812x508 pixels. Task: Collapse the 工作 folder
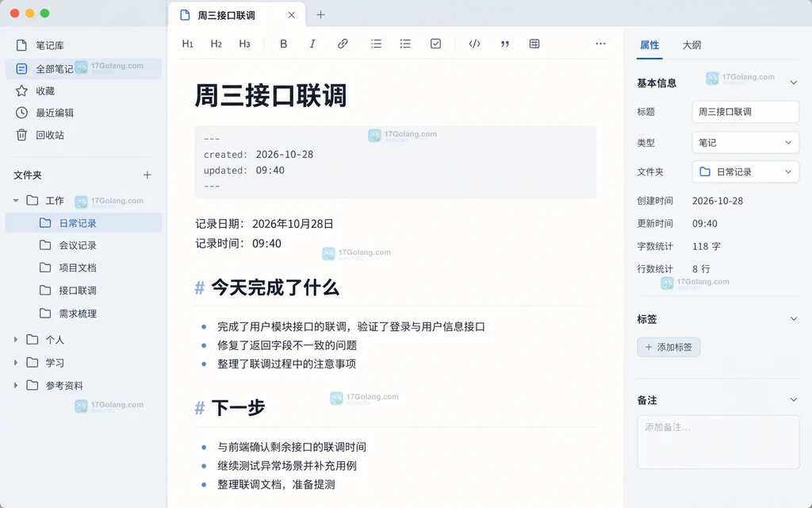coord(16,201)
